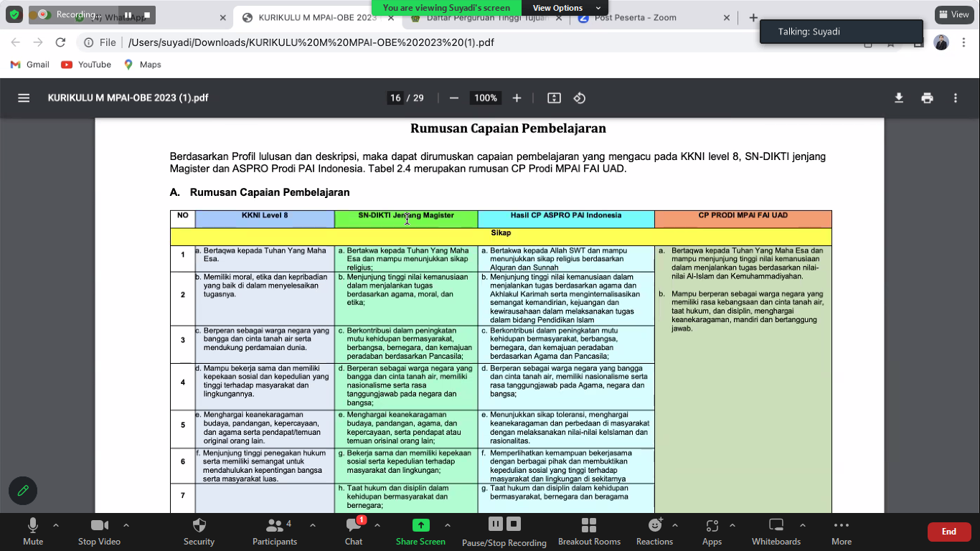980x551 pixels.
Task: Go forward in browser history
Action: tap(38, 42)
